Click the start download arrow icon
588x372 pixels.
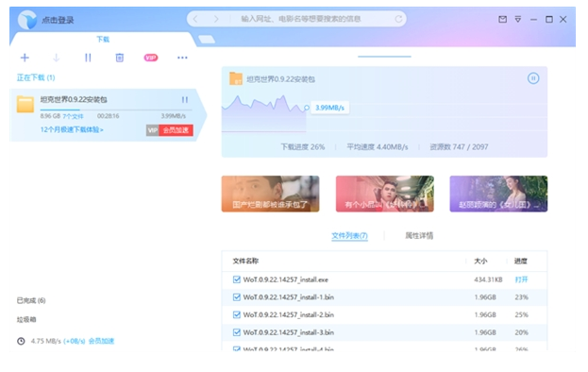point(57,58)
